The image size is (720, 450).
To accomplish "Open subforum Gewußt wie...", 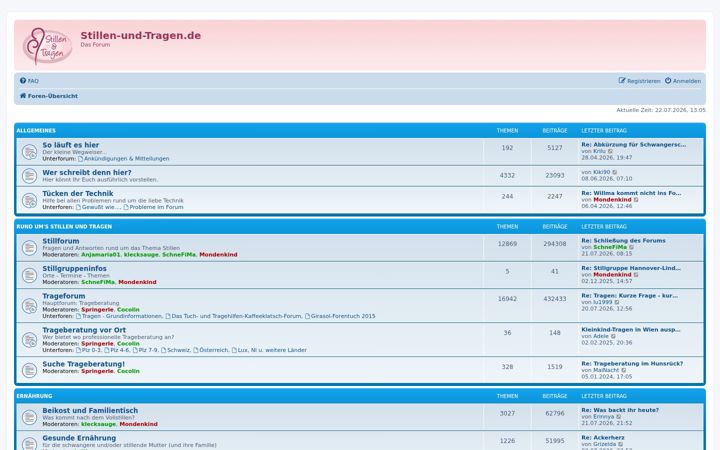I will [x=98, y=207].
